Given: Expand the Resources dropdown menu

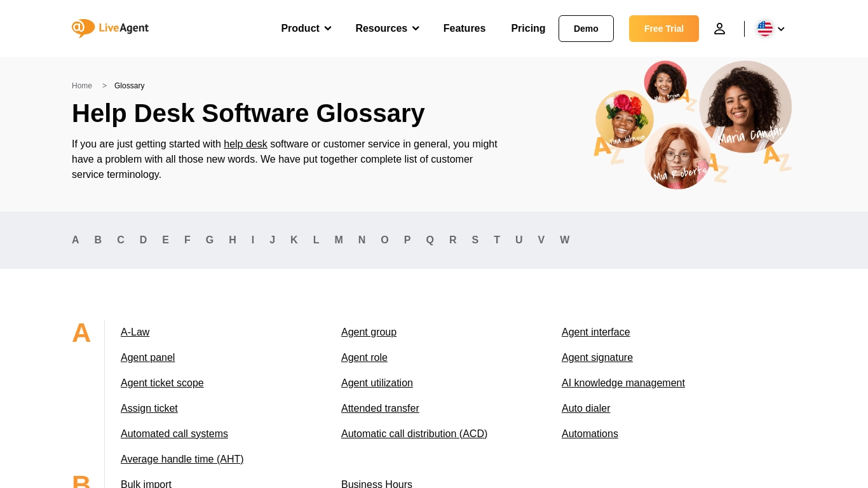Looking at the screenshot, I should point(387,29).
